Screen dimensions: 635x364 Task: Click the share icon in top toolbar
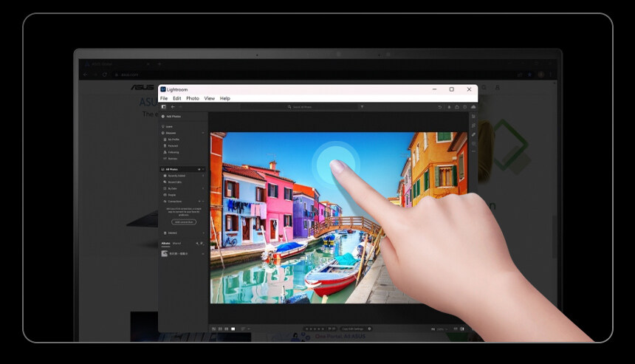point(457,107)
